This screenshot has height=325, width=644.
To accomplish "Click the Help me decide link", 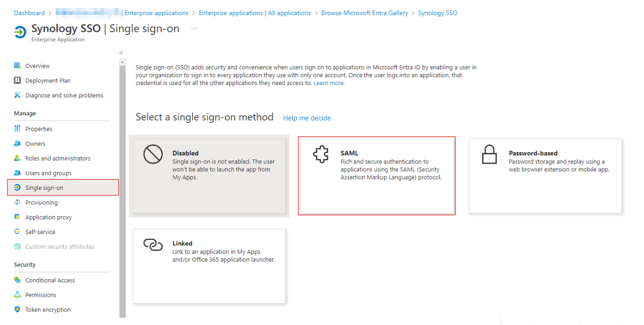I will point(307,118).
